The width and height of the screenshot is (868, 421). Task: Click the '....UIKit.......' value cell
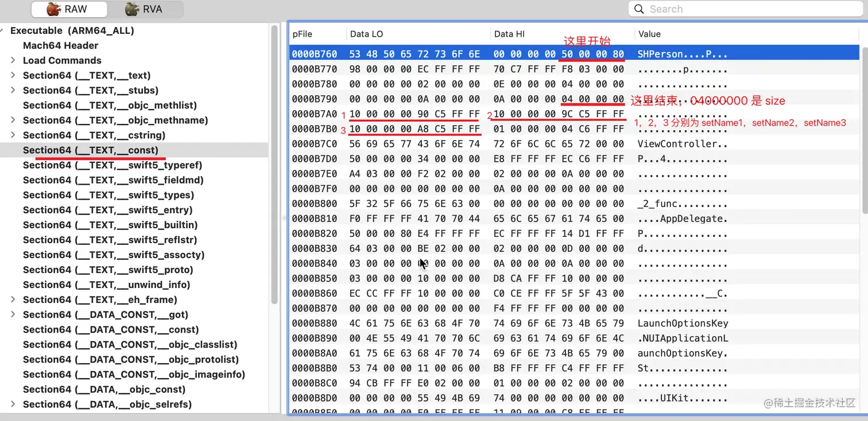[683, 398]
